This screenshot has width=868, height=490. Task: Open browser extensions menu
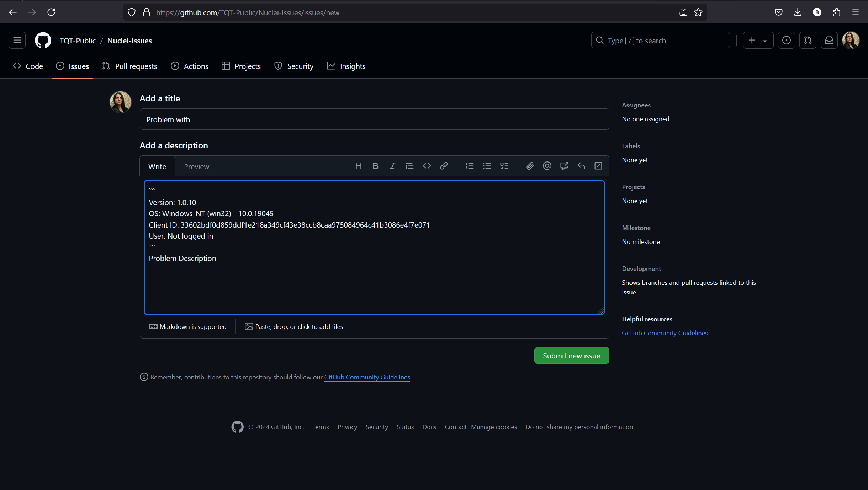click(x=836, y=12)
